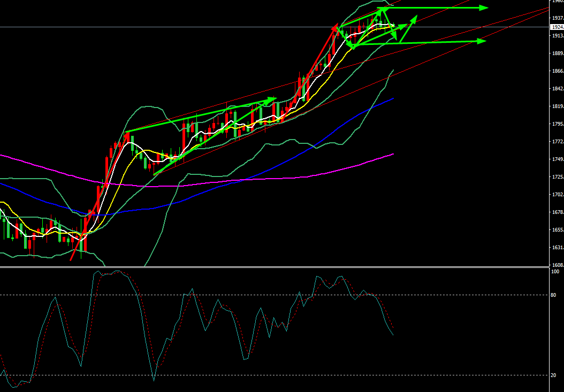Click the current price label 1924
This screenshot has width=564, height=392.
(557, 27)
